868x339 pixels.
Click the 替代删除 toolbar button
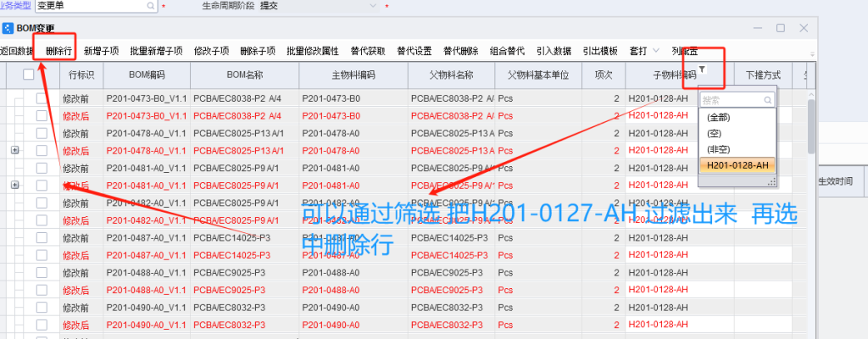pyautogui.click(x=461, y=51)
